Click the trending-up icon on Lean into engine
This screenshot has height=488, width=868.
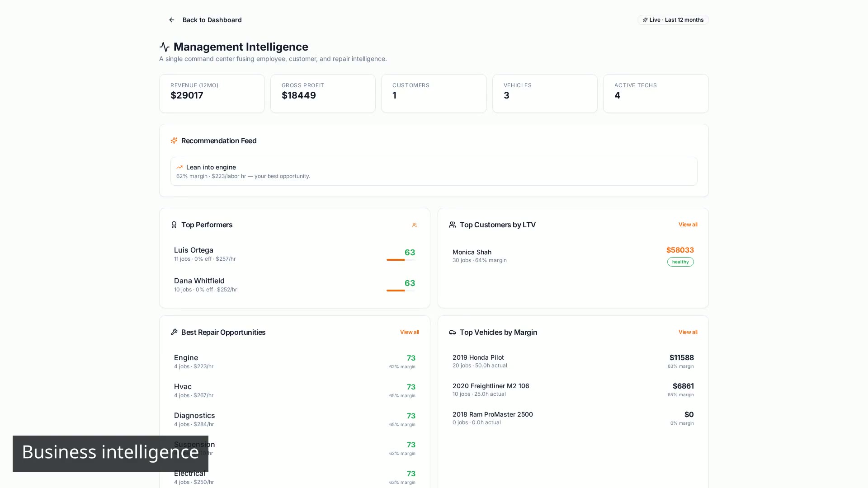179,167
